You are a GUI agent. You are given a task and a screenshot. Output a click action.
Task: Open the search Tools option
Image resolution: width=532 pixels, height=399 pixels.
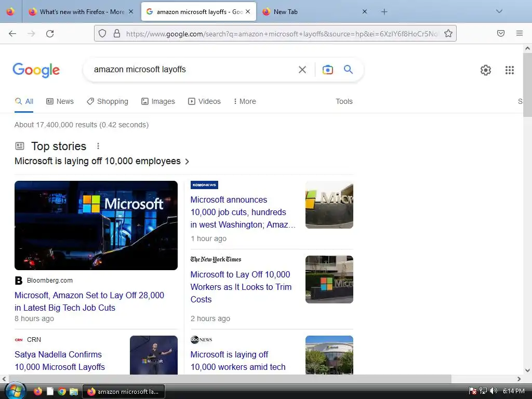coord(344,101)
